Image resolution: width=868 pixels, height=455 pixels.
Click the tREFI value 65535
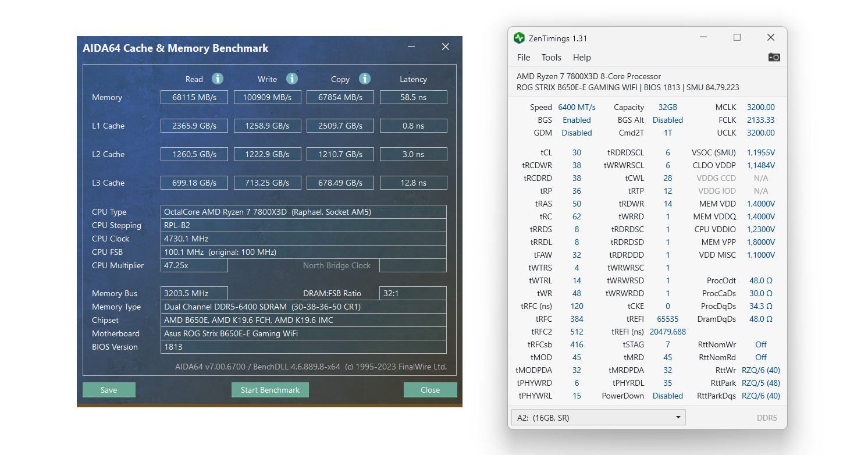(x=668, y=319)
